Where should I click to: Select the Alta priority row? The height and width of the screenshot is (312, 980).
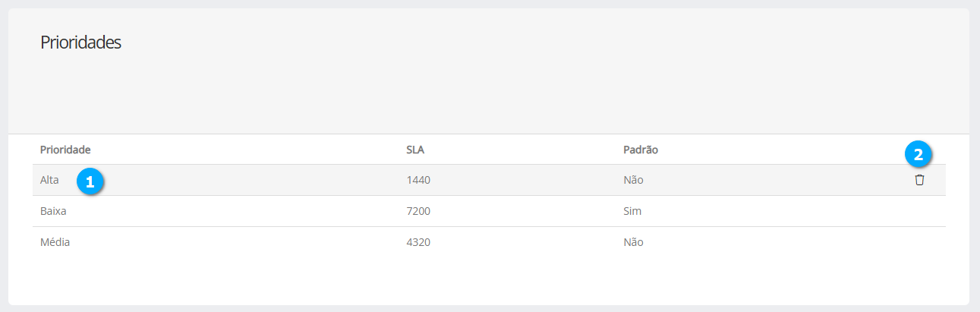228,180
